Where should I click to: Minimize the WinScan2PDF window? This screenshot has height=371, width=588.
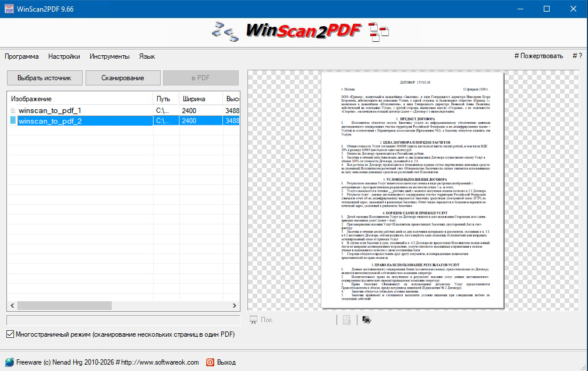(520, 9)
